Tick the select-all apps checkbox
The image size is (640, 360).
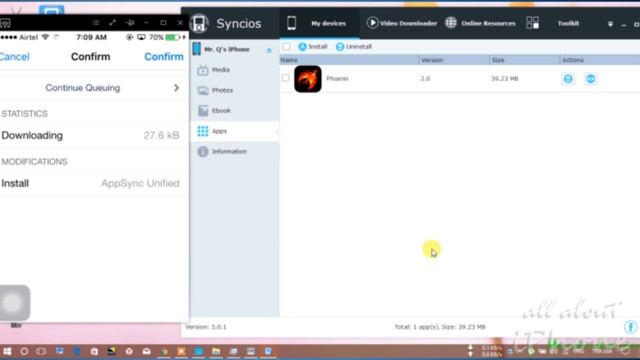(x=287, y=47)
